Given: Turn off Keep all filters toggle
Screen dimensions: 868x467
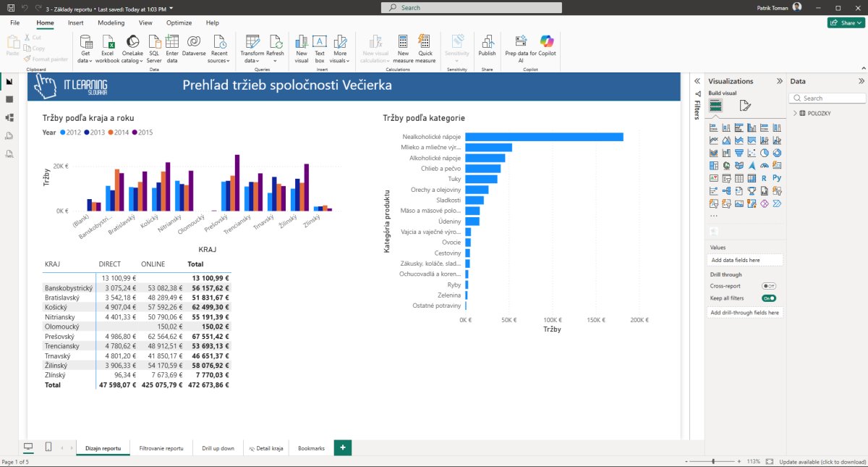Looking at the screenshot, I should (x=768, y=298).
